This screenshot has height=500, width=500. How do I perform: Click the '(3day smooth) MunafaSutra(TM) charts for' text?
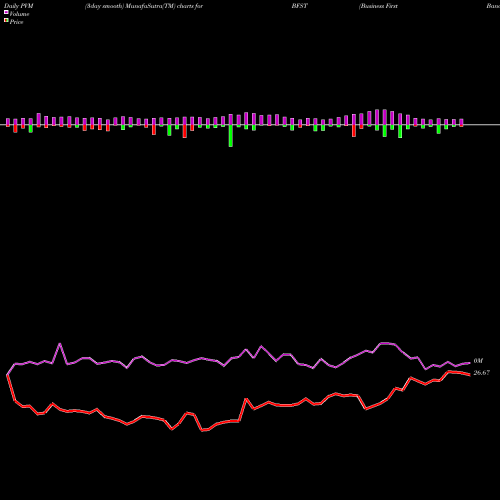144,6
